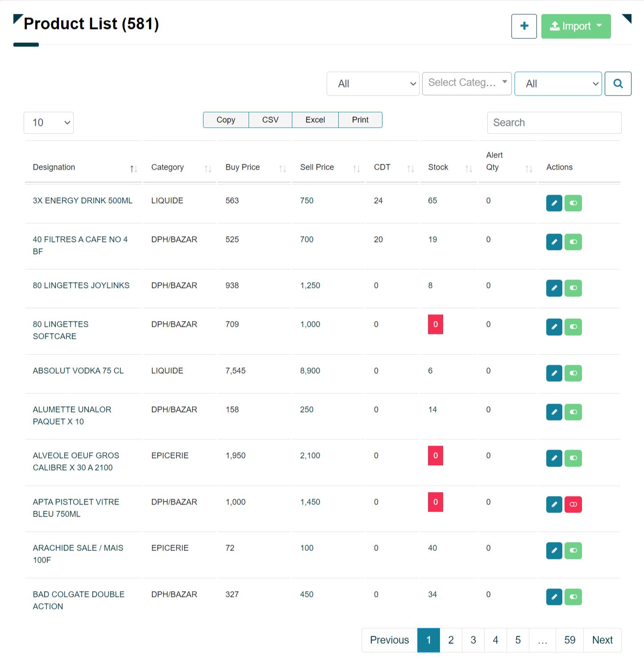Click the red zero-stock badge for ALVEOLE OEUF GROS
Image resolution: width=644 pixels, height=659 pixels.
[435, 456]
